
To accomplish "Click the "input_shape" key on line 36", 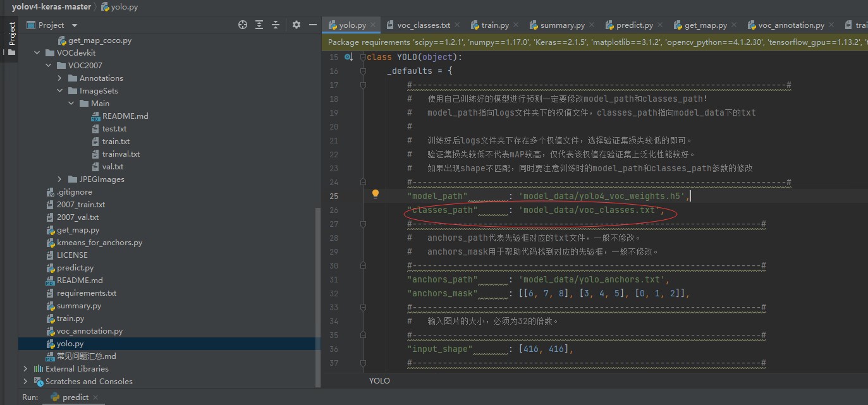I will (440, 349).
